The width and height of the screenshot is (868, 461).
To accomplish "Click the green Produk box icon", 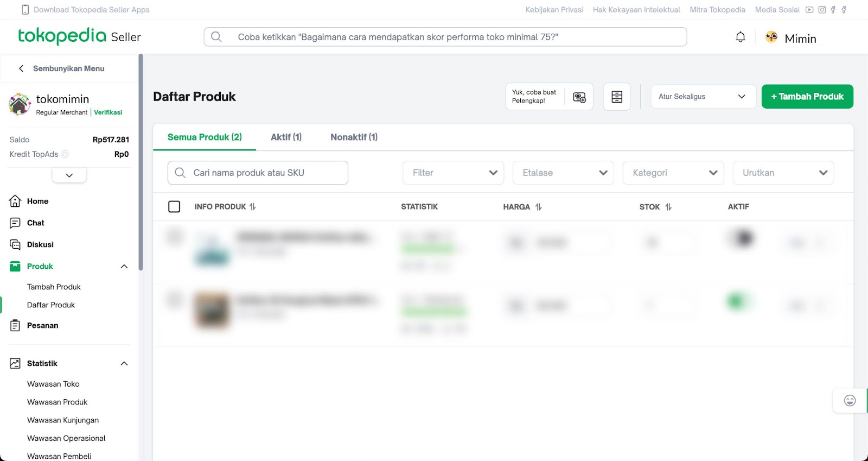I will pyautogui.click(x=15, y=266).
